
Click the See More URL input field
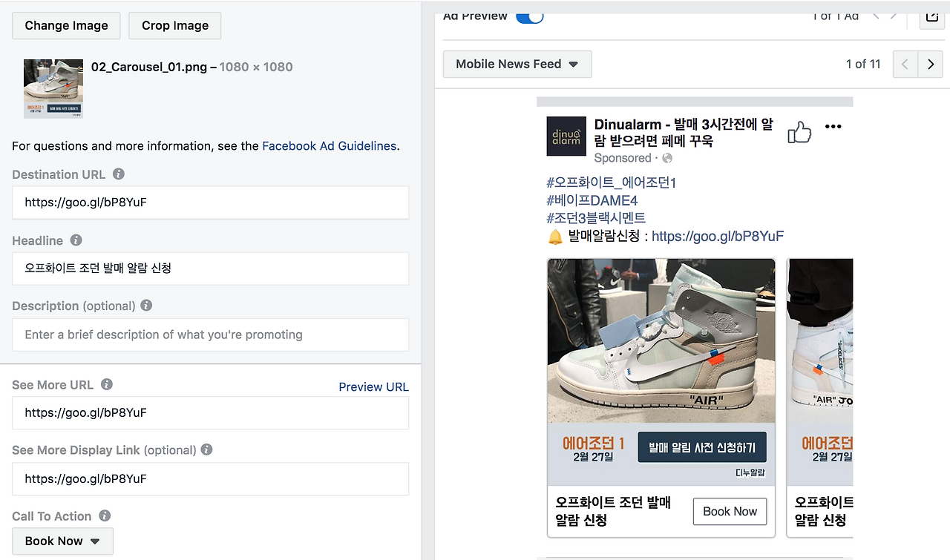point(211,412)
